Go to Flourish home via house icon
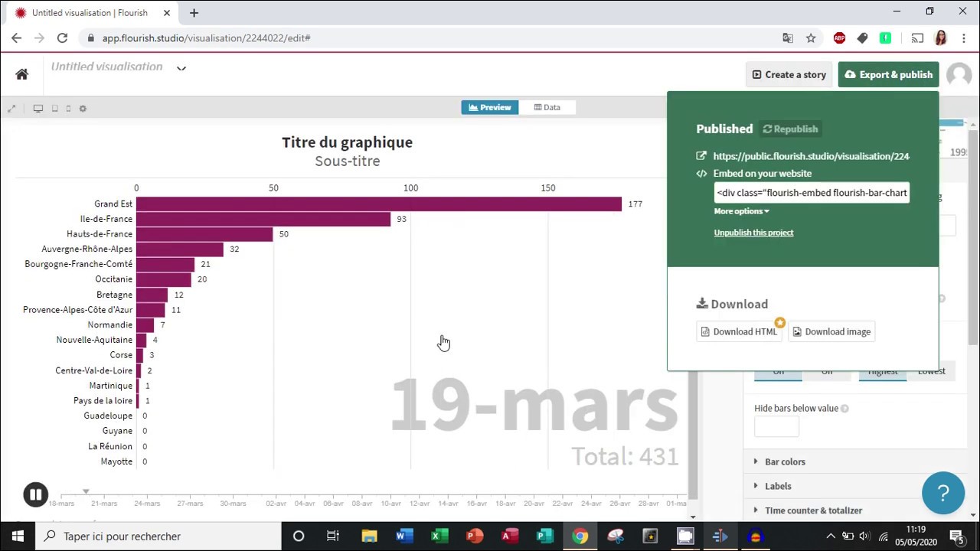980x551 pixels. click(x=21, y=74)
